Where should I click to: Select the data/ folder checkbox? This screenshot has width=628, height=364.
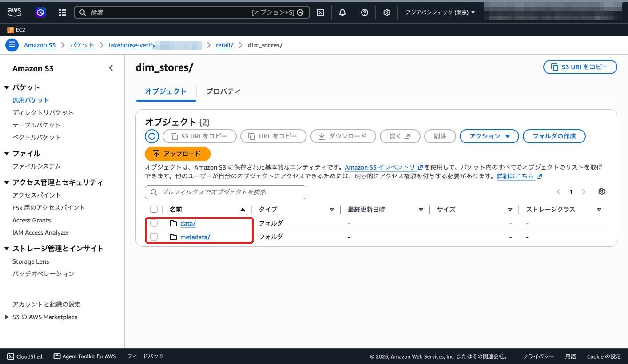pyautogui.click(x=154, y=223)
